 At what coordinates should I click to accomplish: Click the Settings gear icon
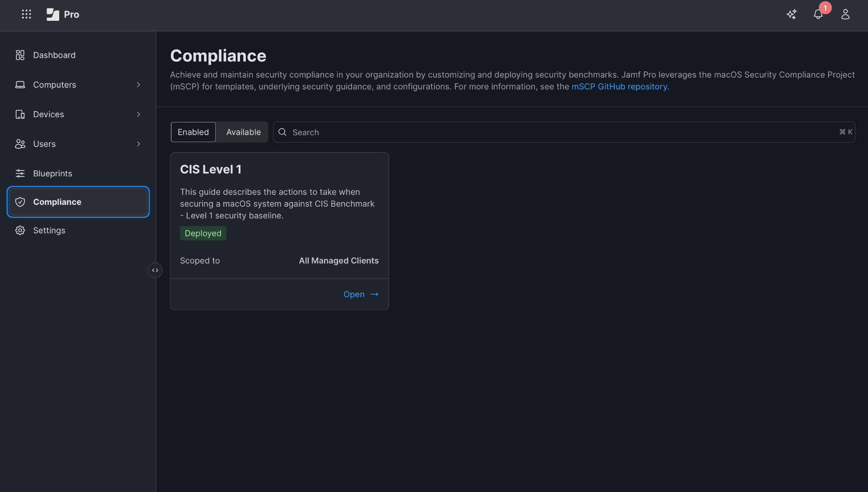(x=20, y=231)
